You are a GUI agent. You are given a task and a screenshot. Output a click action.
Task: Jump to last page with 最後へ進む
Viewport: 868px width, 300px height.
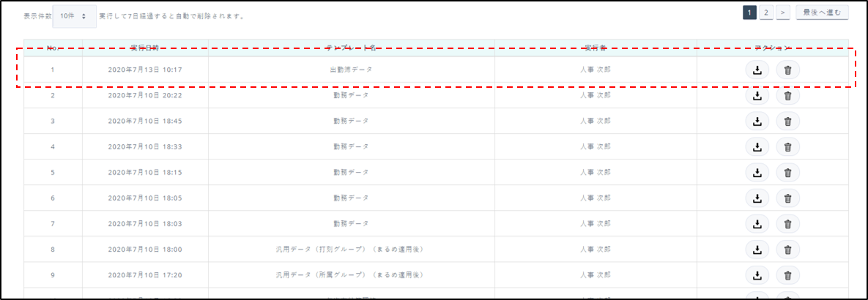coord(822,12)
